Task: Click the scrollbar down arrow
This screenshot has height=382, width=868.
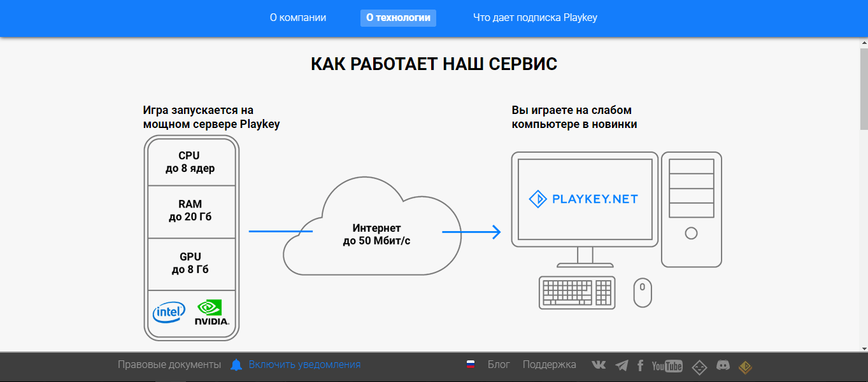Action: 864,348
